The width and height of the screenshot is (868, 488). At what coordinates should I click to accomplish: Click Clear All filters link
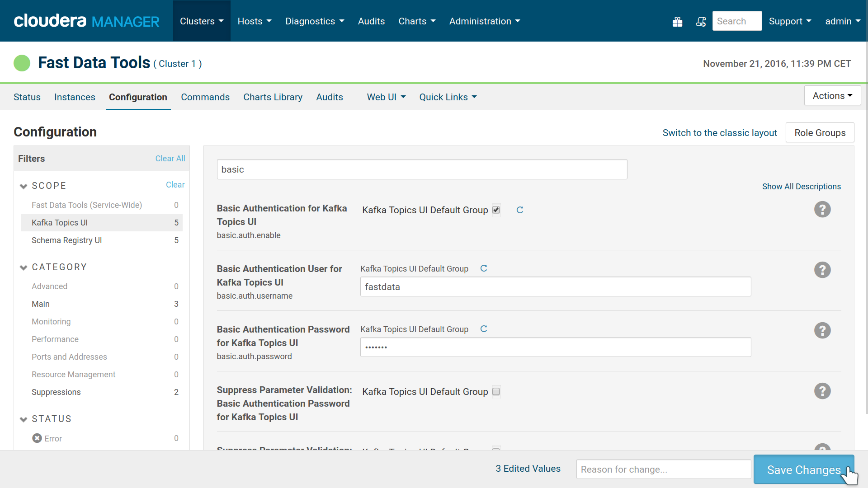click(x=170, y=159)
